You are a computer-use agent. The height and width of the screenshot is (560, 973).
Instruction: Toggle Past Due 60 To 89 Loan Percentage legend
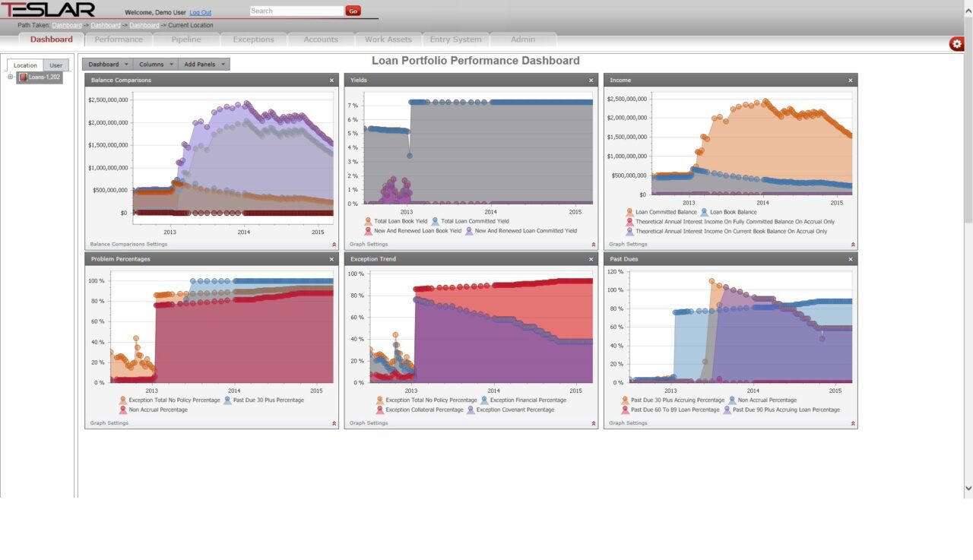(670, 410)
